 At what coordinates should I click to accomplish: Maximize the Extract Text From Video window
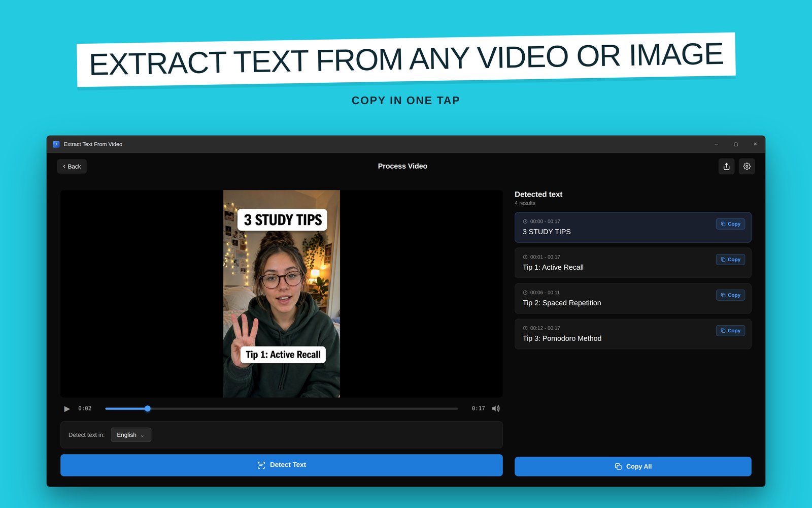[736, 144]
